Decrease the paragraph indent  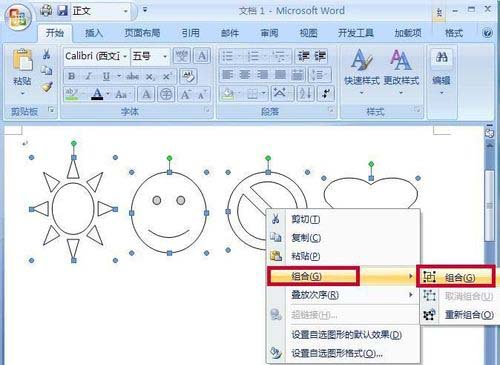tap(304, 56)
